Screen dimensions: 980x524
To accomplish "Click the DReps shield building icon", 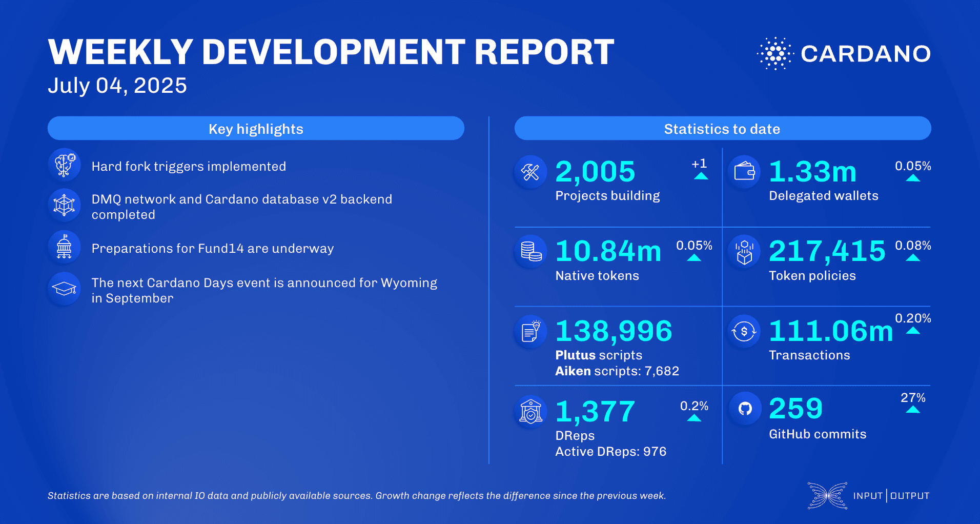I will tap(530, 412).
